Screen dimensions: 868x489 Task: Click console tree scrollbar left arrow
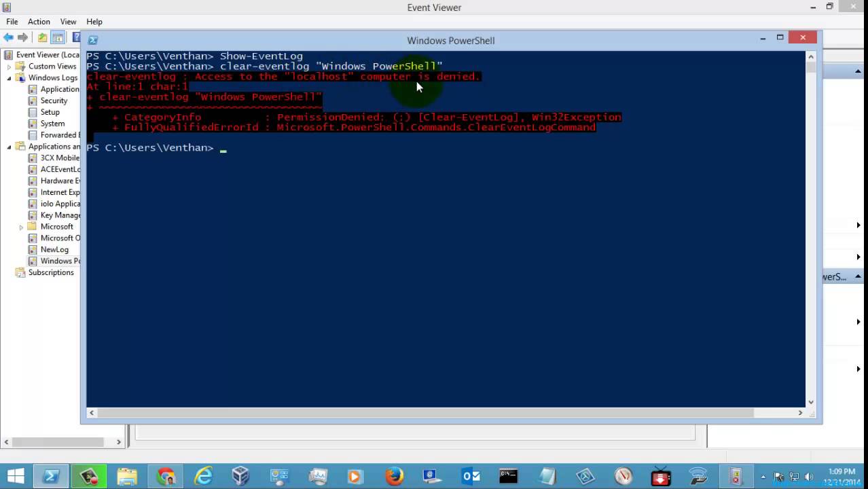click(x=7, y=442)
